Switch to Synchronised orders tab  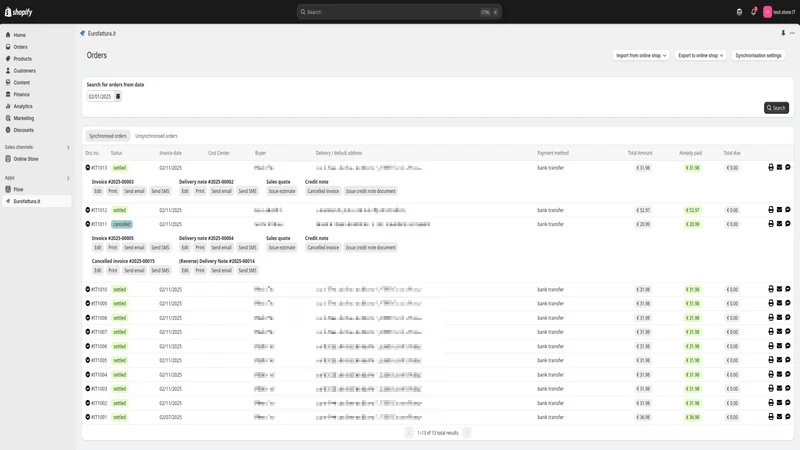108,136
